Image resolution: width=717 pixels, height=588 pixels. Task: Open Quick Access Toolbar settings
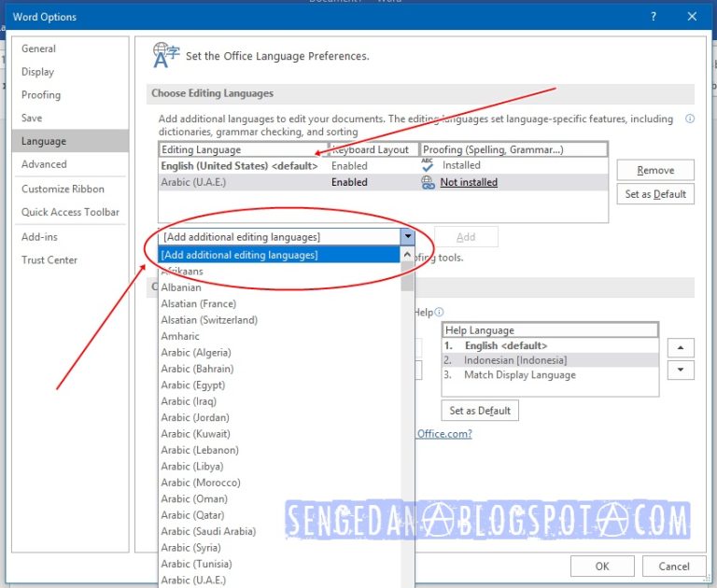click(x=70, y=212)
